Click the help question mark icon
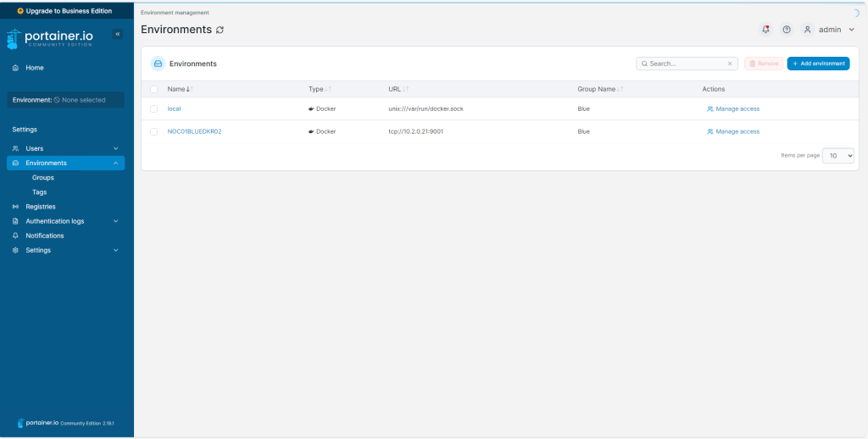The height and width of the screenshot is (439, 868). (787, 30)
